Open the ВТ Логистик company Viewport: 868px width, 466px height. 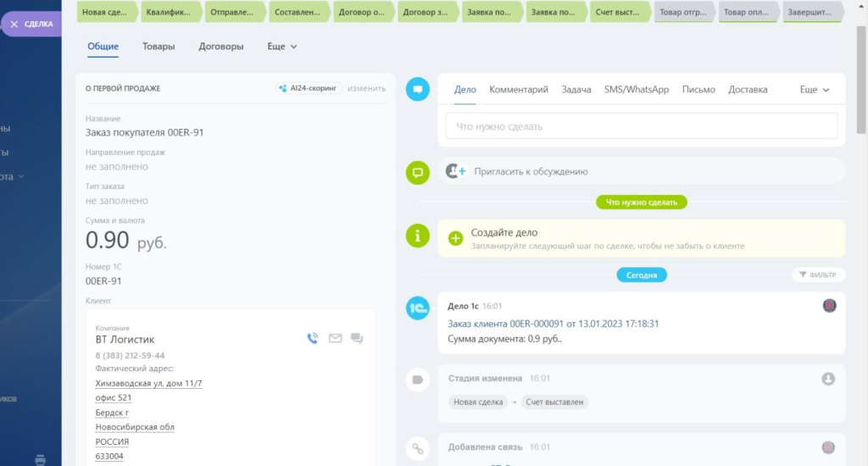(x=125, y=339)
